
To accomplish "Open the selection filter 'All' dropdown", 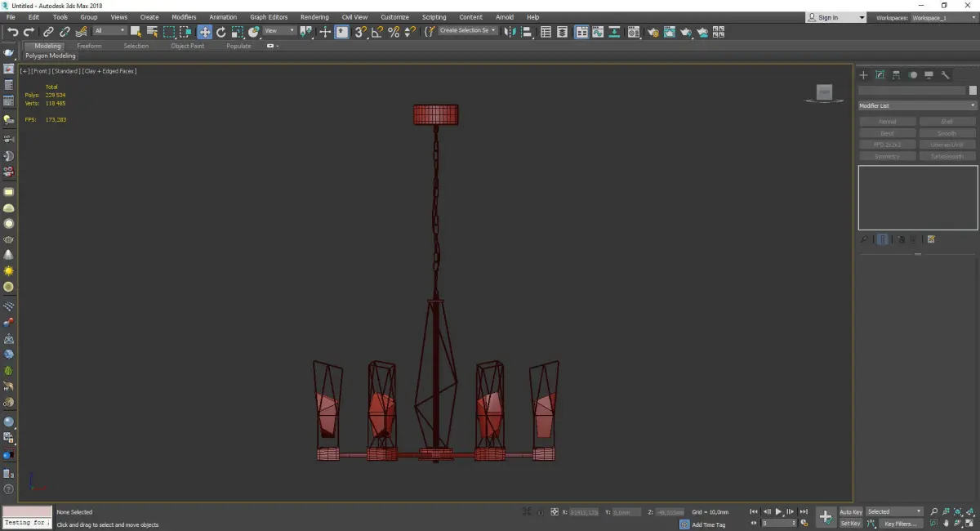I will pos(109,31).
